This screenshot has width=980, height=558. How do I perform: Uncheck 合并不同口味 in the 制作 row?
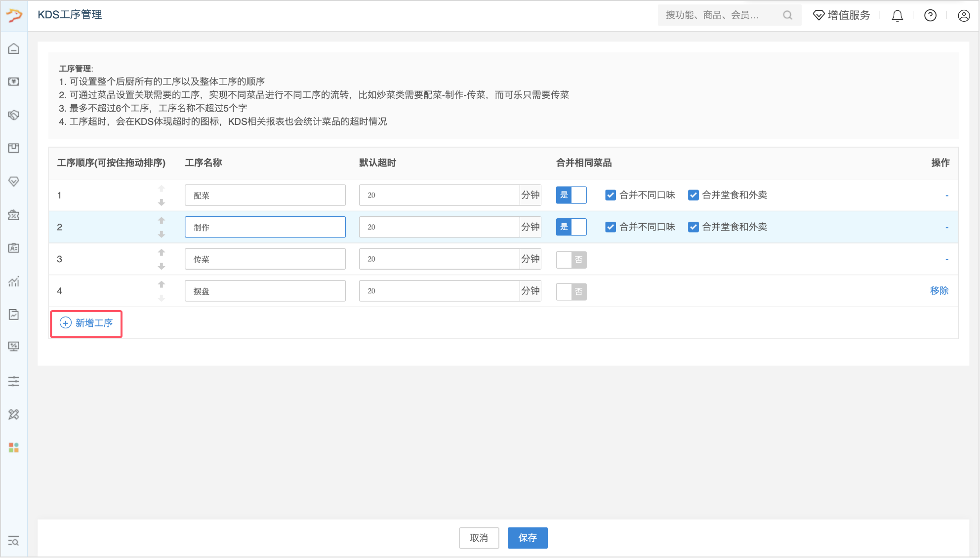(x=611, y=227)
